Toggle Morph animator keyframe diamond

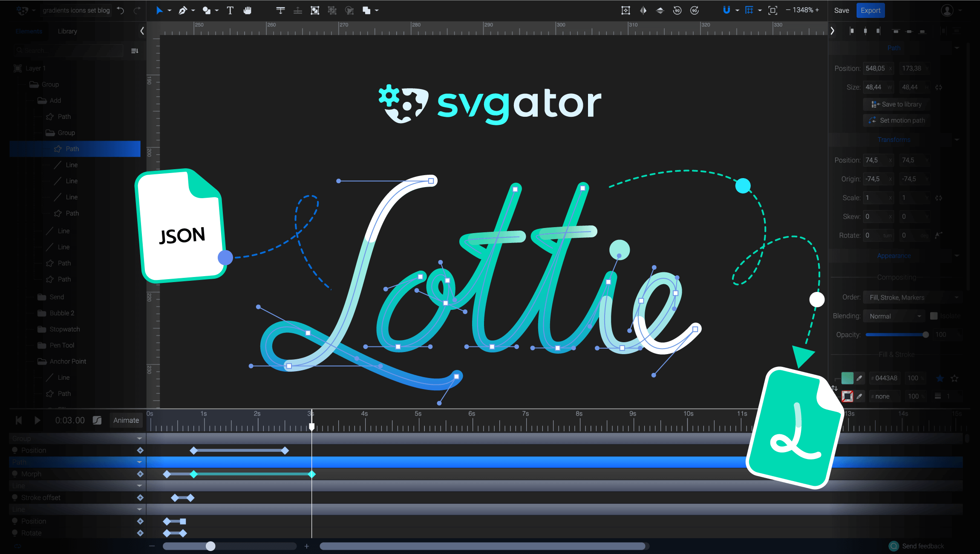coord(140,474)
